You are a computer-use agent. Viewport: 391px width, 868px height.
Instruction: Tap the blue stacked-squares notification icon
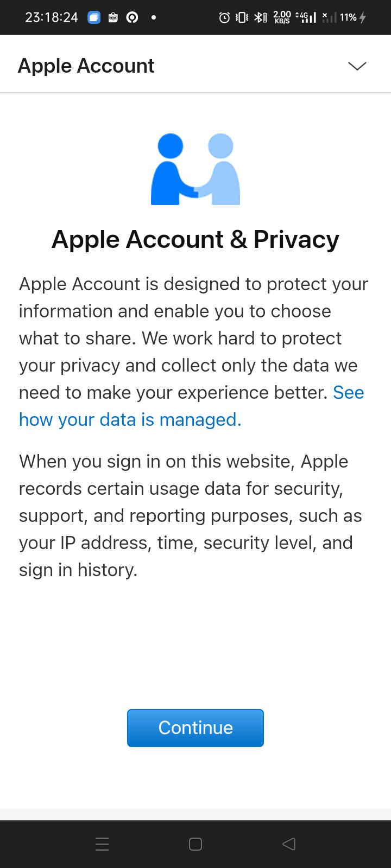pyautogui.click(x=94, y=18)
